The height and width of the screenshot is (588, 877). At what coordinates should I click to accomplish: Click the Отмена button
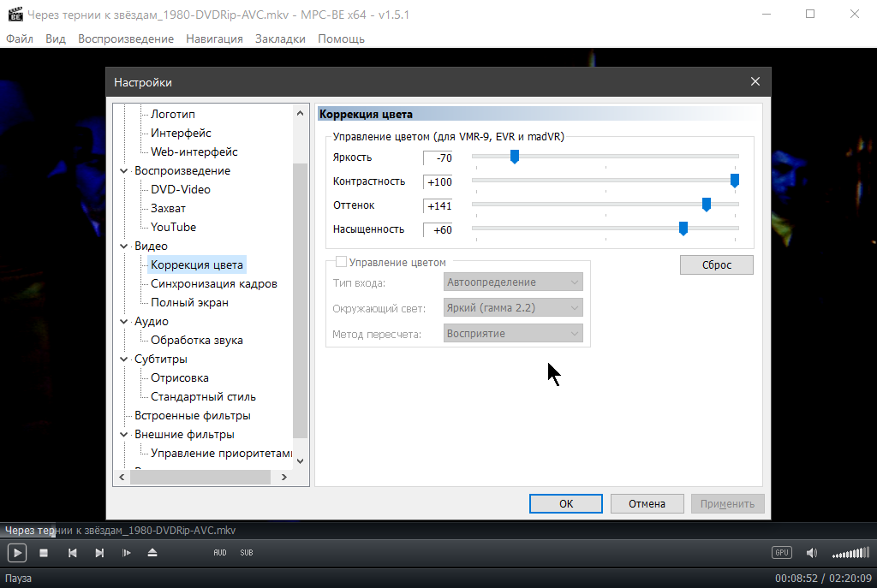(x=647, y=503)
